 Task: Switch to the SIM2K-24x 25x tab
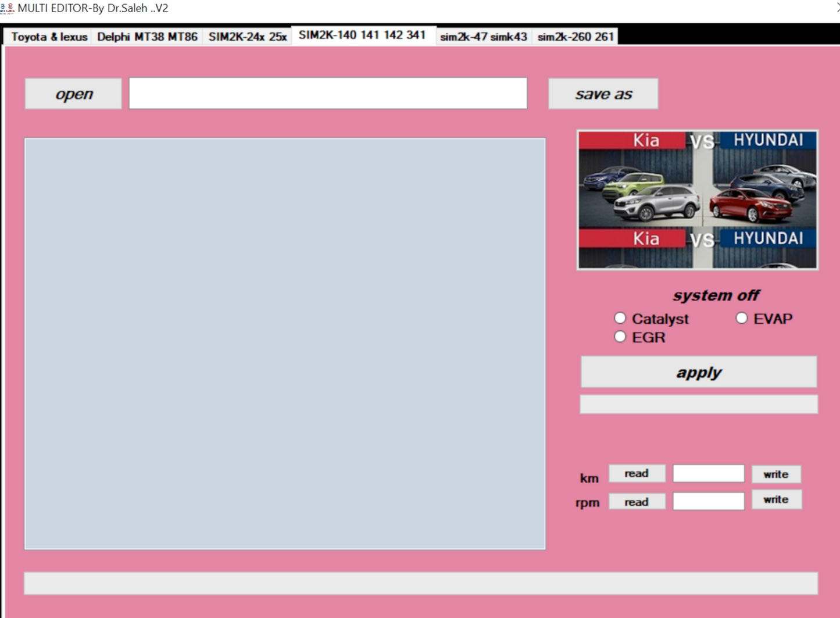click(248, 37)
